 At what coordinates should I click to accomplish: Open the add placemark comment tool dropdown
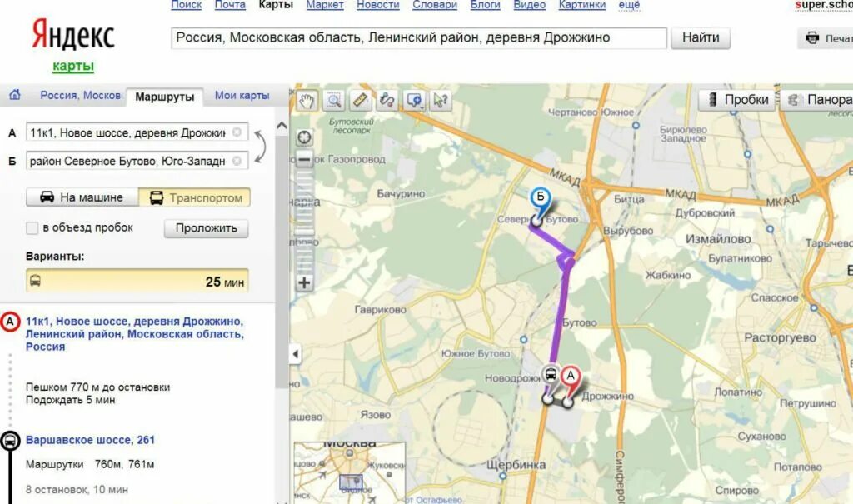click(415, 101)
